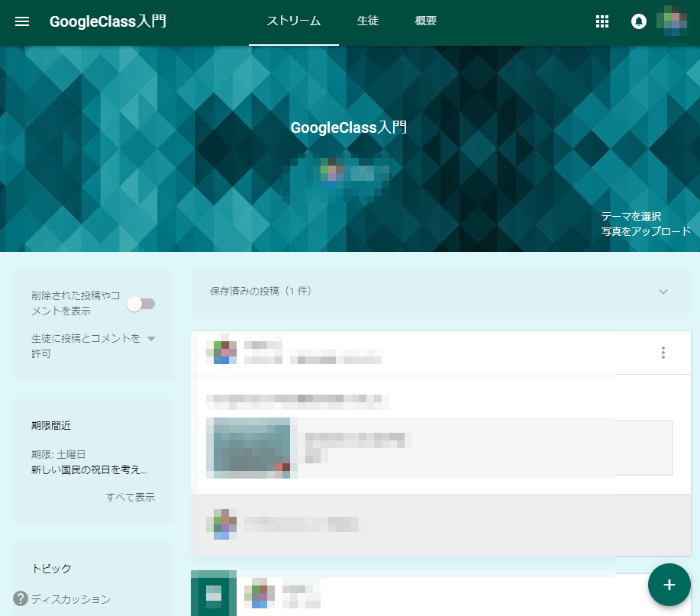The height and width of the screenshot is (616, 700).
Task: Click the GoogleClass入門 header title
Action: point(108,21)
